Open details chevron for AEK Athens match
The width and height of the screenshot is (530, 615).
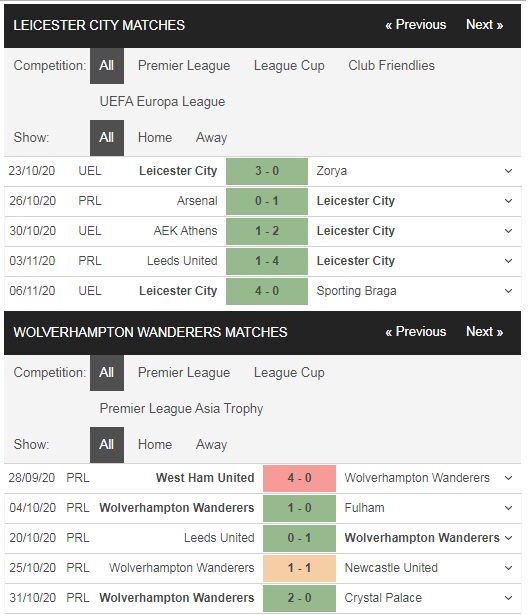508,231
